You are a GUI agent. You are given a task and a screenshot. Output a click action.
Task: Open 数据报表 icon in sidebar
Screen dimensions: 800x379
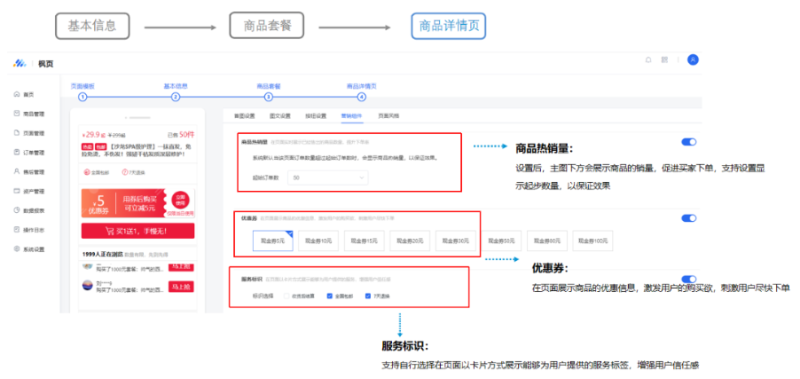click(17, 210)
